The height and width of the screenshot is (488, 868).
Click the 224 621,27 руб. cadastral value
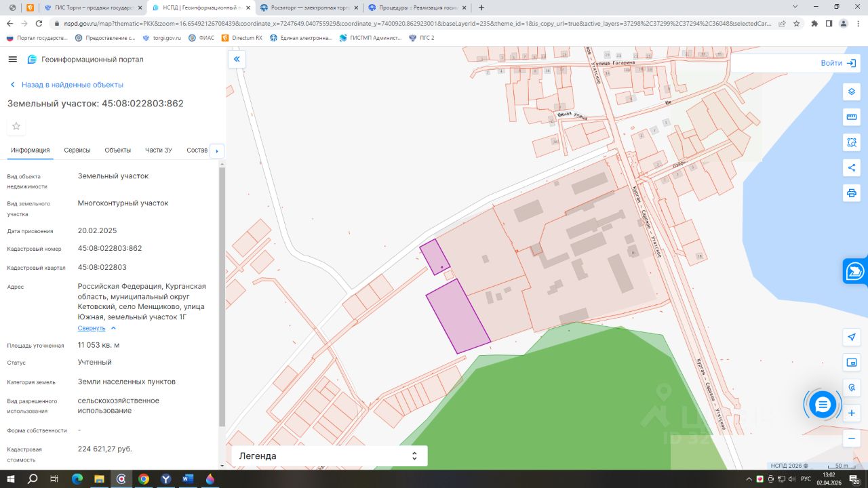click(x=105, y=449)
